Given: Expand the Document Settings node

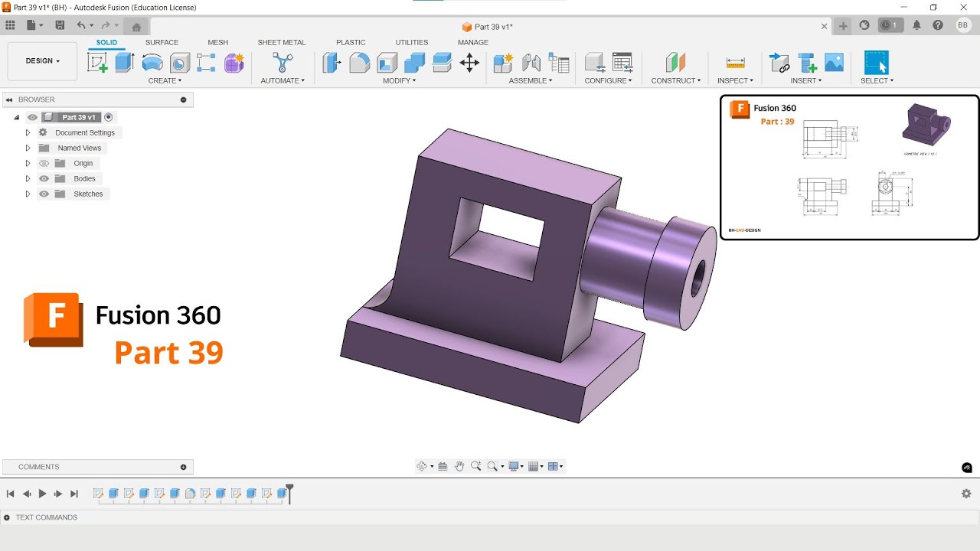Looking at the screenshot, I should point(28,132).
